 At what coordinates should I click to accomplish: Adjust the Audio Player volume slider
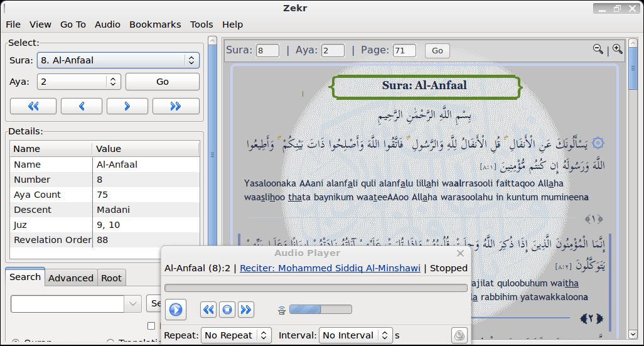click(x=321, y=310)
